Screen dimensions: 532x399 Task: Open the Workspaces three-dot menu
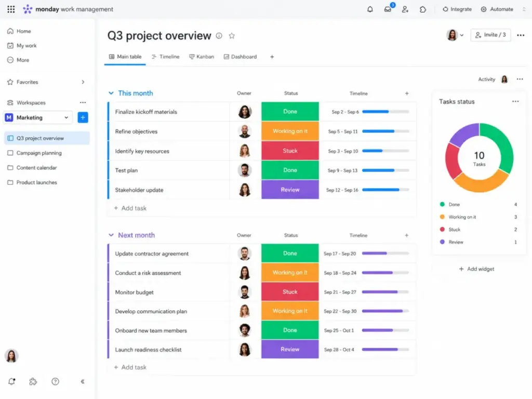tap(83, 102)
